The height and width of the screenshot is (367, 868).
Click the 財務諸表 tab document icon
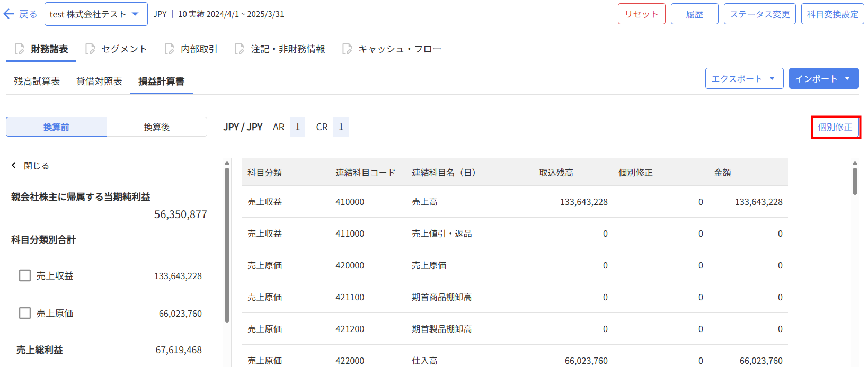pyautogui.click(x=20, y=49)
